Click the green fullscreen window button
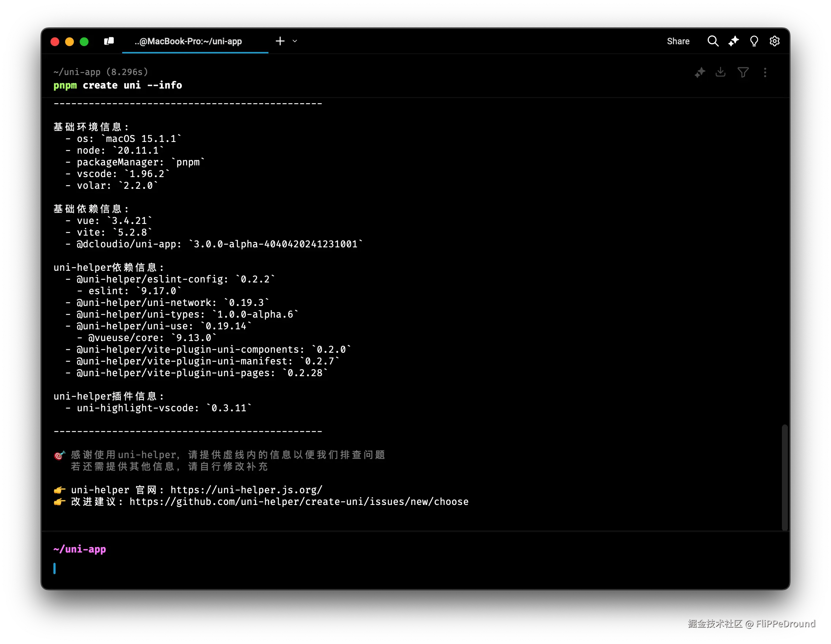Image resolution: width=831 pixels, height=644 pixels. click(x=84, y=41)
